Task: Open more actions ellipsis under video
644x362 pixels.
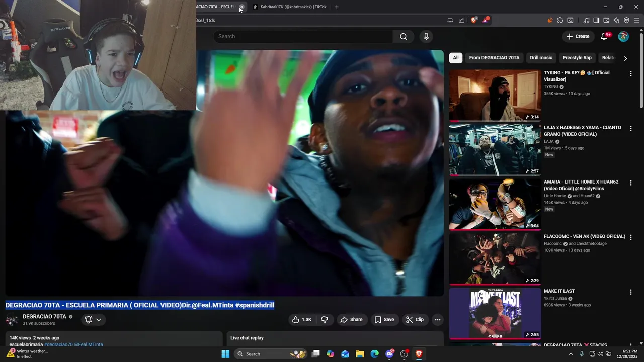Action: click(x=438, y=319)
